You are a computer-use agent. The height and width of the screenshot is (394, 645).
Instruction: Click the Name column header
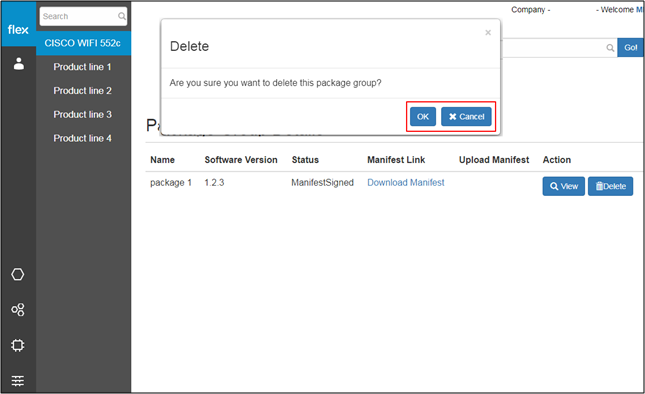(x=162, y=160)
